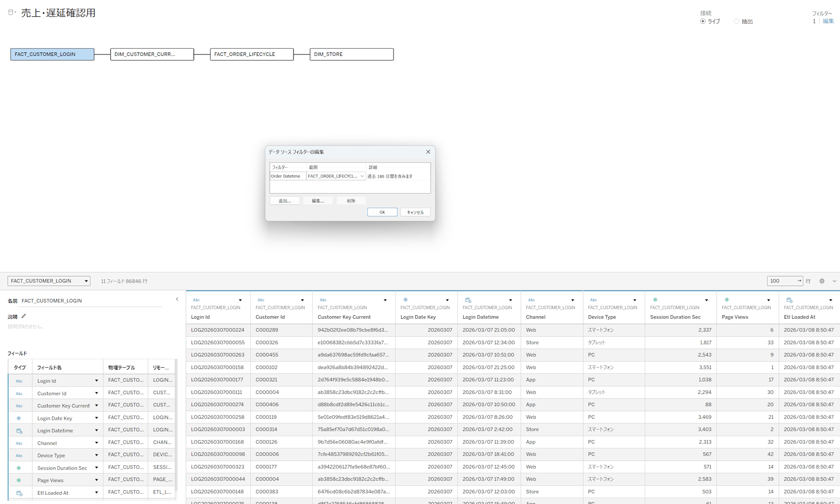Select the 抽出 connection radio button
Image resolution: width=840 pixels, height=504 pixels.
point(737,21)
